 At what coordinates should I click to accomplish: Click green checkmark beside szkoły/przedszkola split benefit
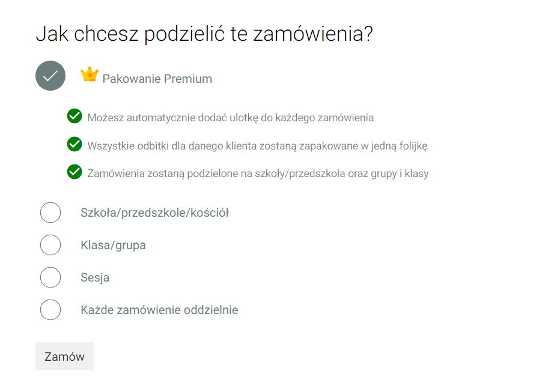pyautogui.click(x=75, y=172)
